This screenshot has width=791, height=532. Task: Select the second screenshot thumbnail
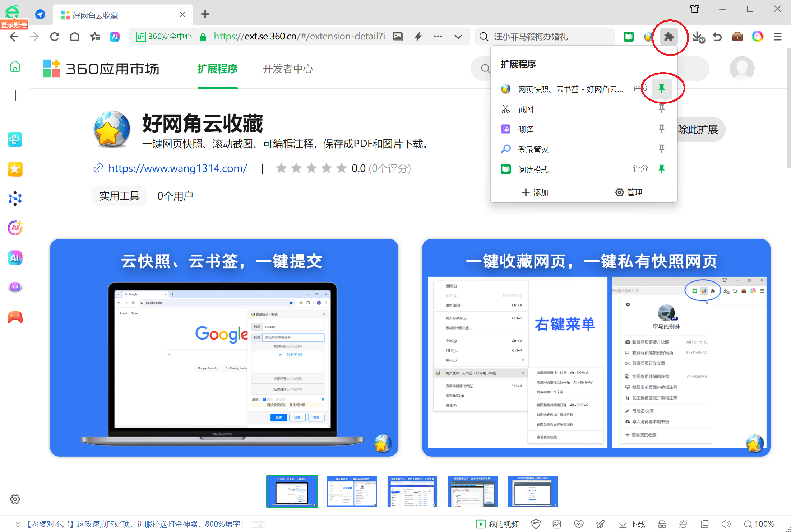coord(352,491)
